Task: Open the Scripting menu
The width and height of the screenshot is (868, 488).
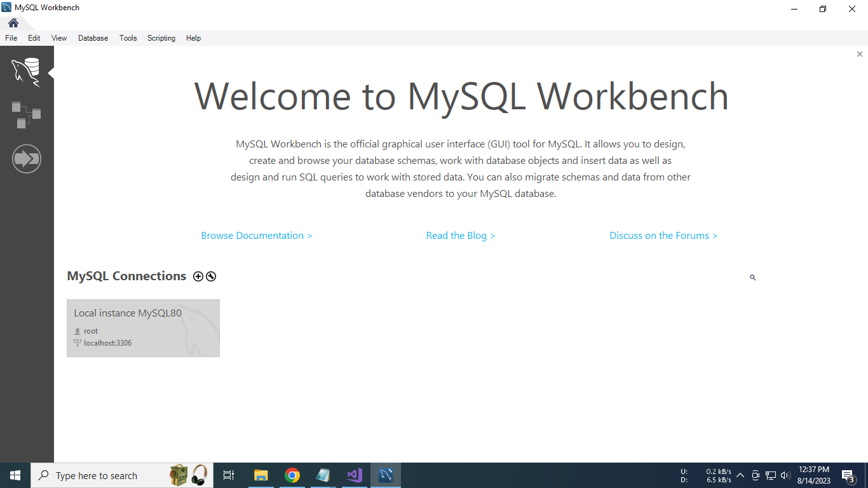Action: pos(161,38)
